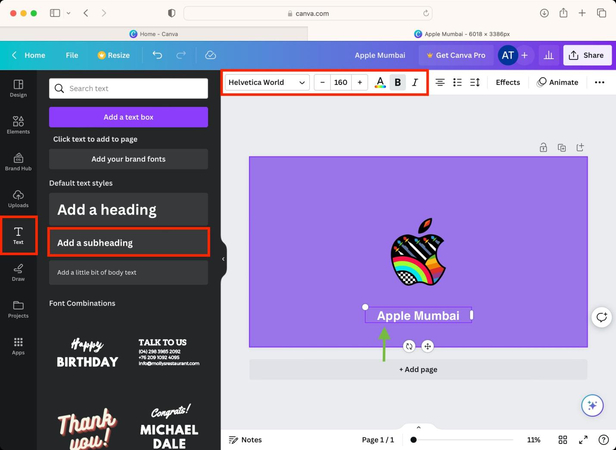Enter fullscreen presentation mode

pos(583,440)
